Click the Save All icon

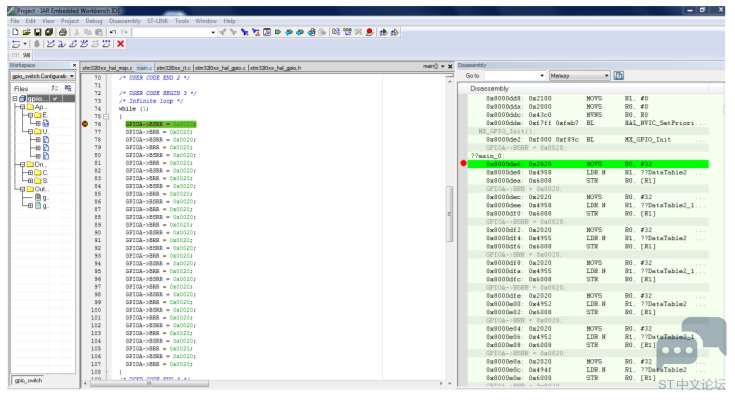[x=49, y=32]
